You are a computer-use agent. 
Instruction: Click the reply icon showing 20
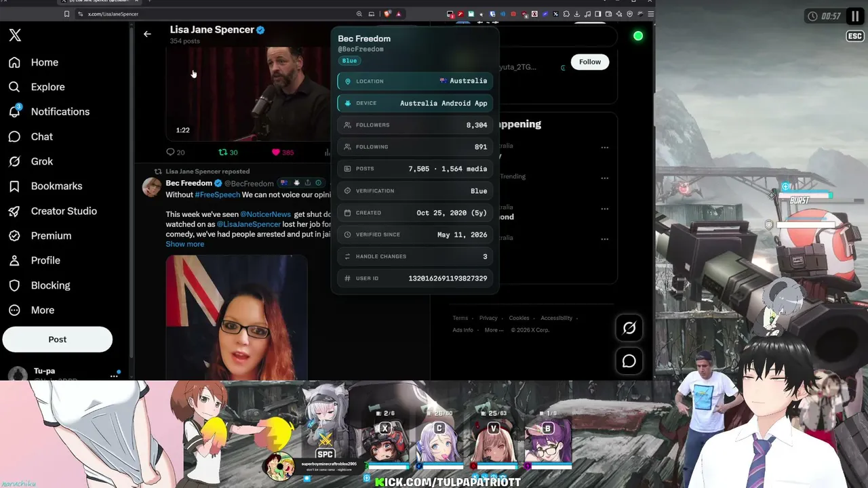tap(170, 152)
